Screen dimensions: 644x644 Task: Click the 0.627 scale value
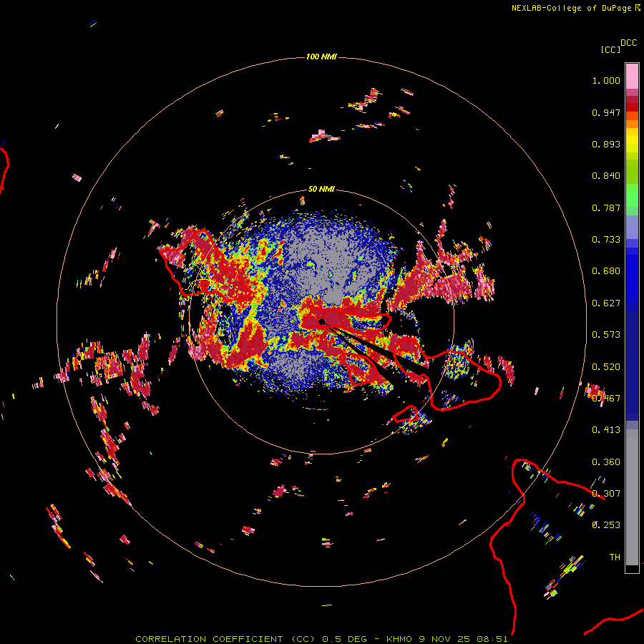(x=606, y=303)
